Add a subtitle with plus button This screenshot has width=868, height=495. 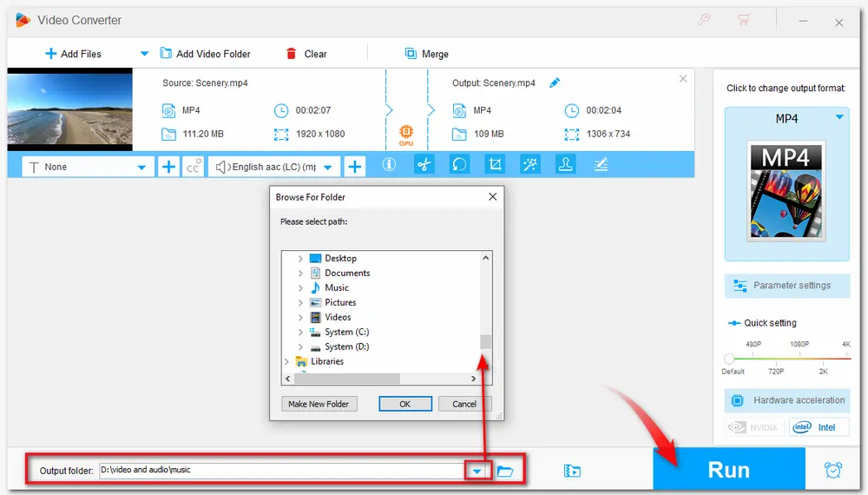click(169, 167)
